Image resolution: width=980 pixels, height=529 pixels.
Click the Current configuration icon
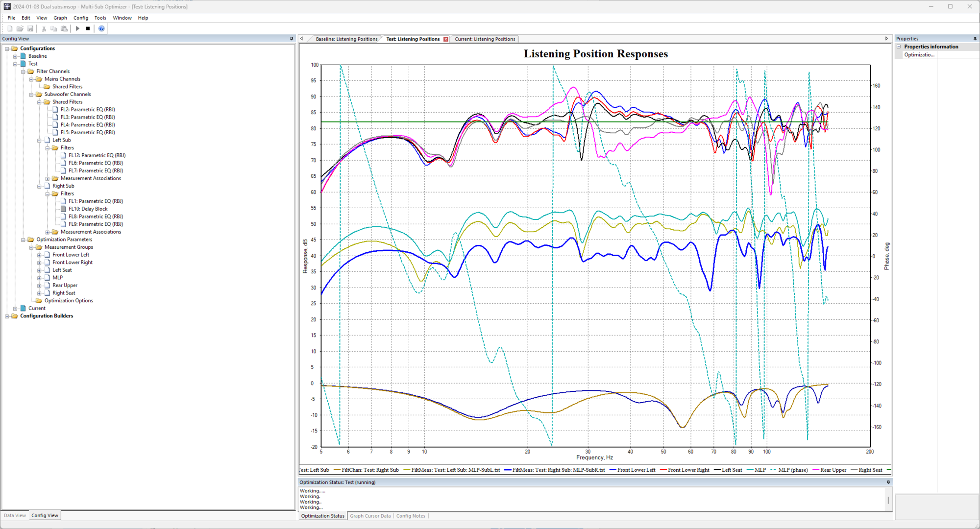pyautogui.click(x=23, y=308)
